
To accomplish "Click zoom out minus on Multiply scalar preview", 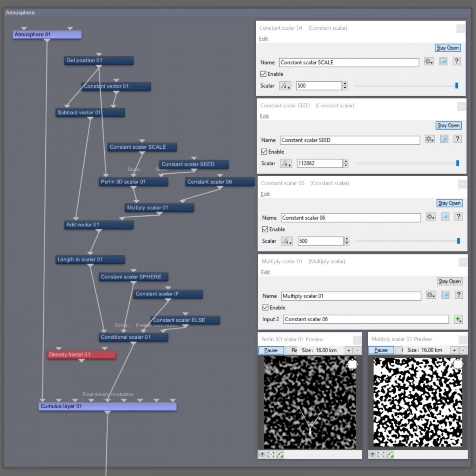I will tap(463, 350).
